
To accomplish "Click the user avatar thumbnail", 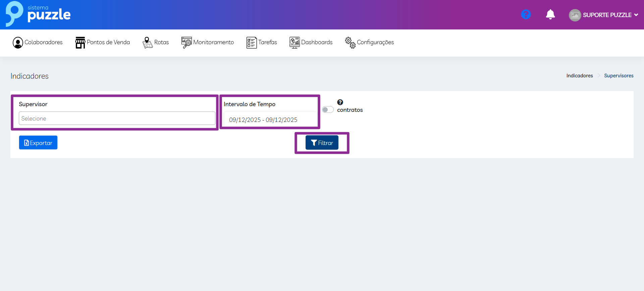I will coord(575,15).
